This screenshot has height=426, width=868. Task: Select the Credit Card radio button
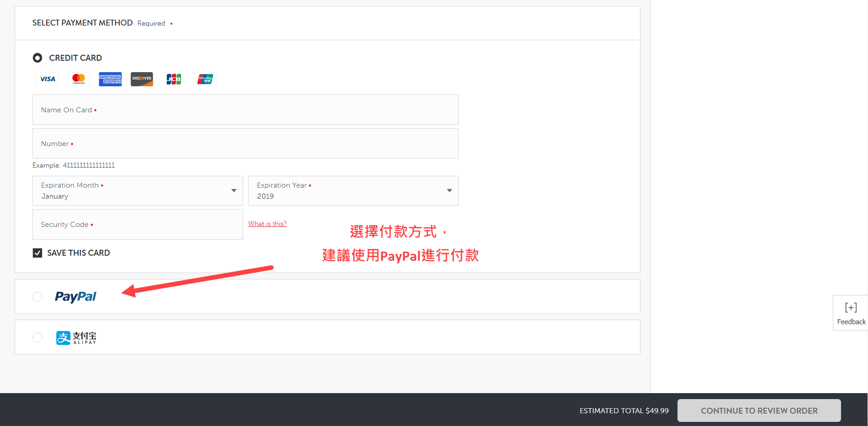coord(37,58)
